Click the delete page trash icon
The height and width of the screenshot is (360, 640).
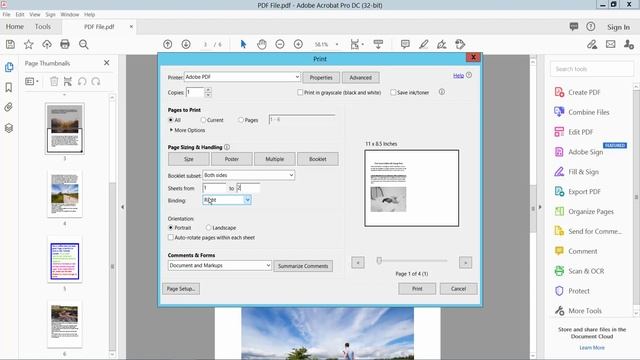coord(54,82)
